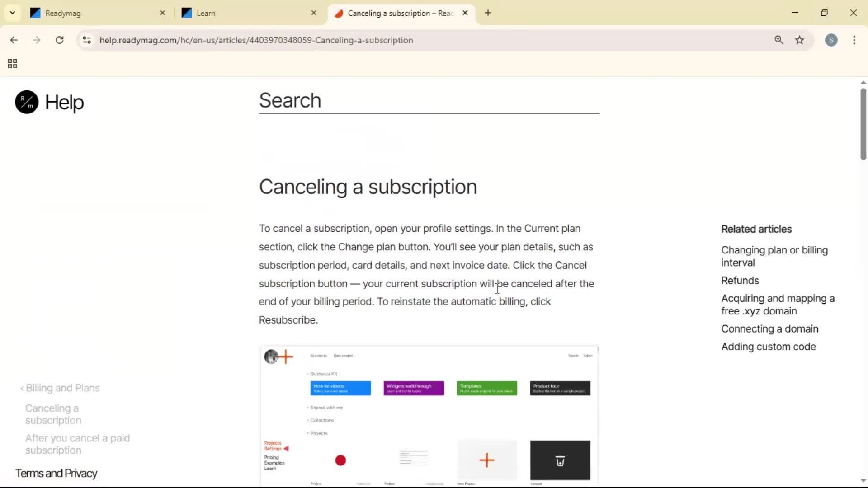Click the site information icon in address bar

(x=86, y=40)
